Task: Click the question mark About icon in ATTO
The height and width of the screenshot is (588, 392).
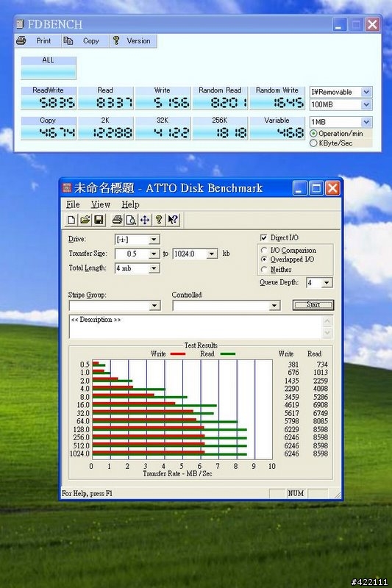Action: click(x=159, y=220)
